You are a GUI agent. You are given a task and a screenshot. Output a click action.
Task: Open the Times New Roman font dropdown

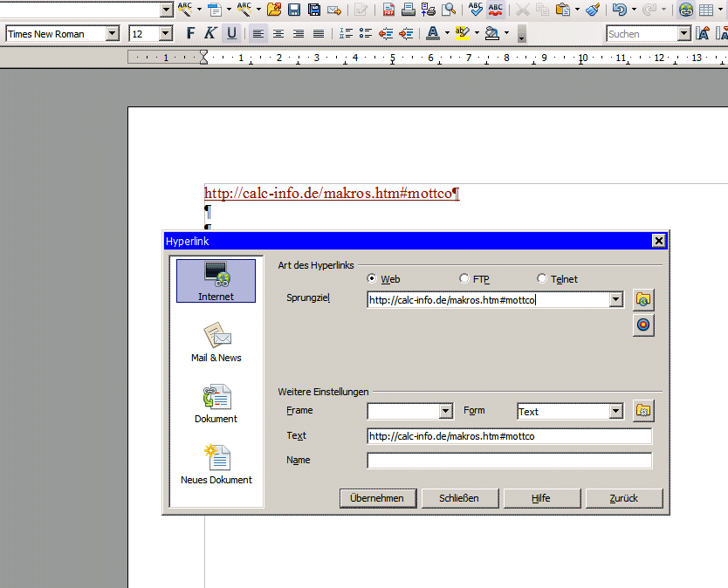coord(112,34)
